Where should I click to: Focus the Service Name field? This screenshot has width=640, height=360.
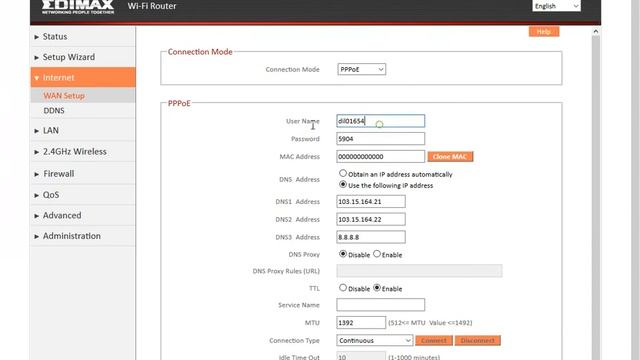tap(380, 304)
